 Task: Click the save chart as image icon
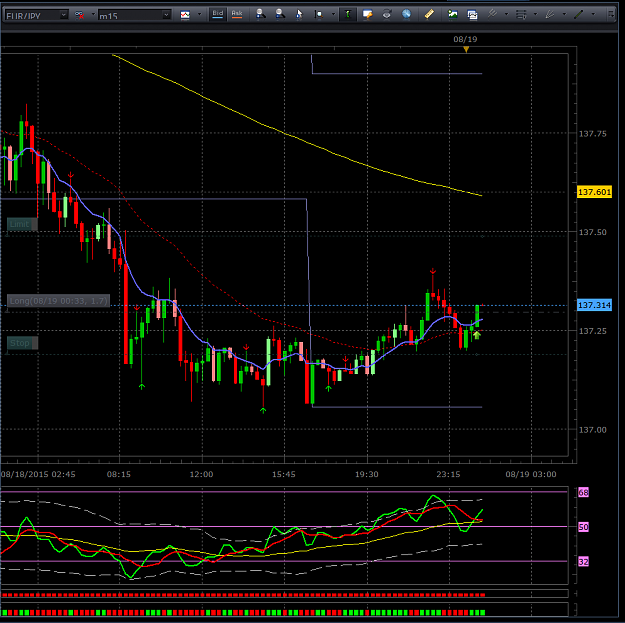453,15
